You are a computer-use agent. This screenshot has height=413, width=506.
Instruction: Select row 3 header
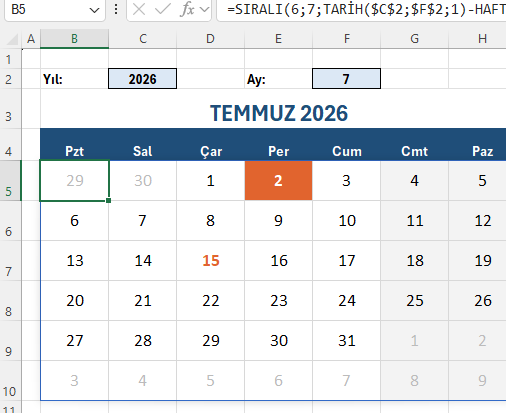11,109
